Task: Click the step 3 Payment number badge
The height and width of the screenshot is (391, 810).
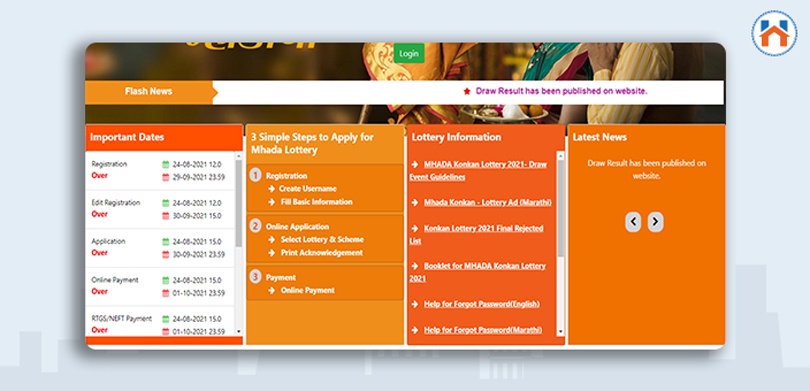Action: tap(255, 276)
